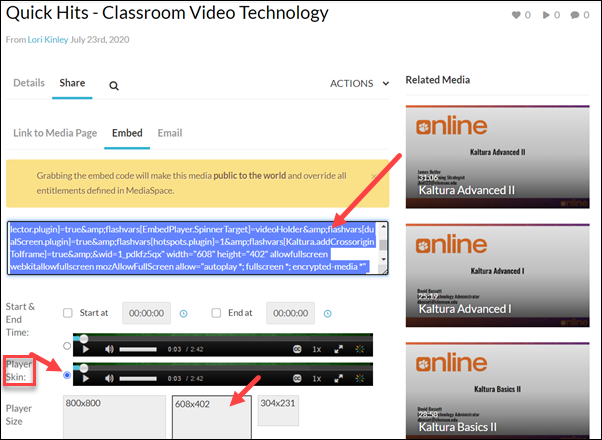Choose the 800x800 player size
Viewport: 602px width, 440px height.
pos(114,417)
